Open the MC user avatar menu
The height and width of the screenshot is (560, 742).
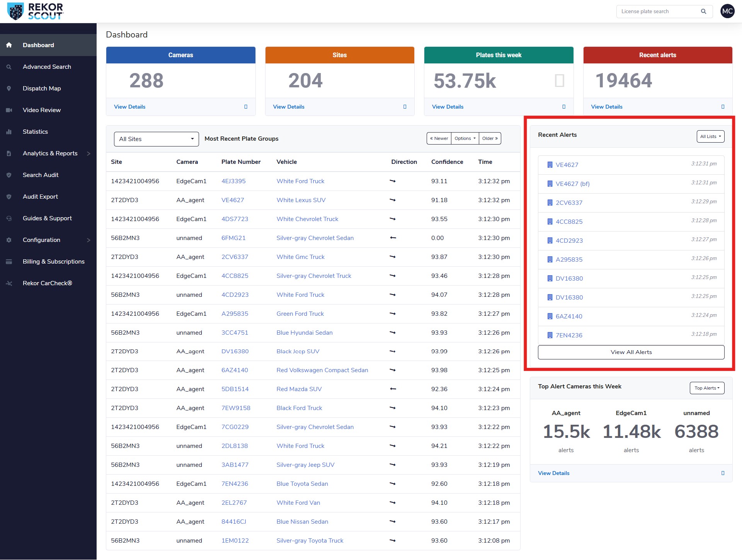pos(727,11)
